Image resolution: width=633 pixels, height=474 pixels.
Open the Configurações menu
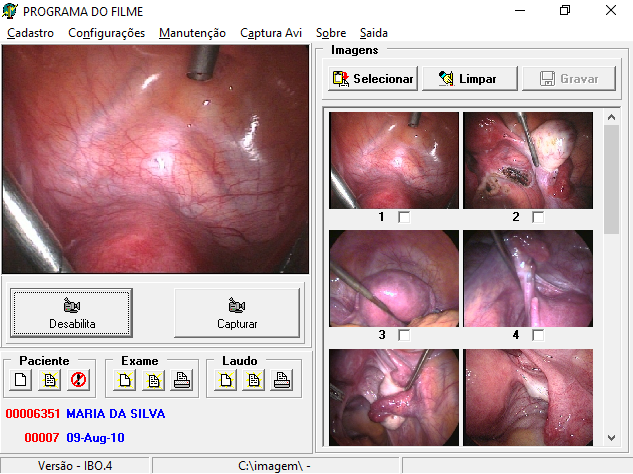coord(106,33)
